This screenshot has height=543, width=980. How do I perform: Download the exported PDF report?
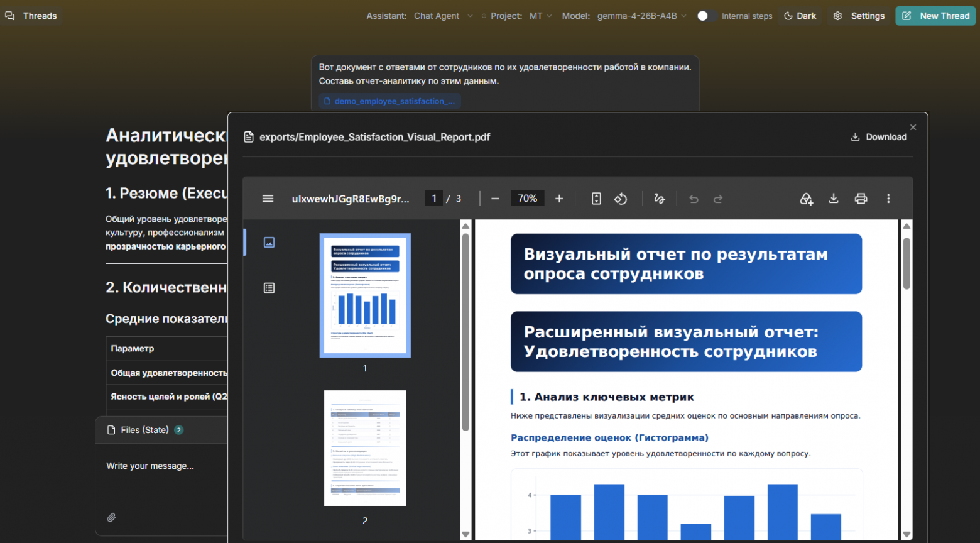879,137
